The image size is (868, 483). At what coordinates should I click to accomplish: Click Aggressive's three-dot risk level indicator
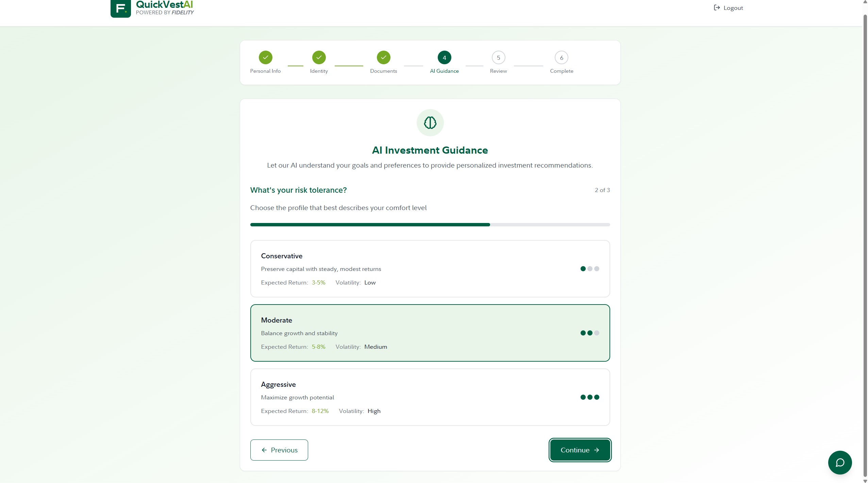tap(589, 397)
